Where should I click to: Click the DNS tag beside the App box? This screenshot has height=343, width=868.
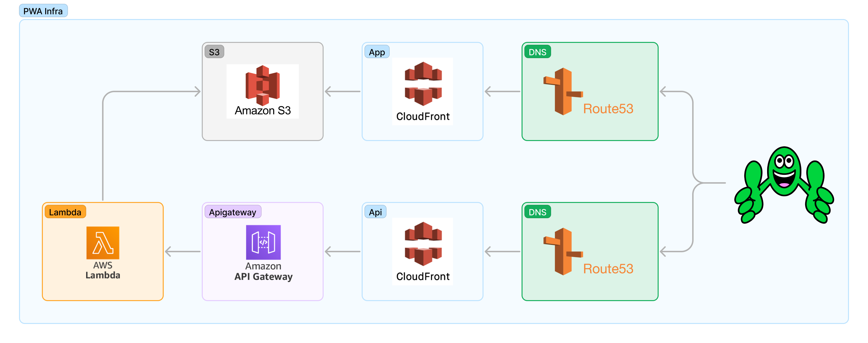(538, 52)
